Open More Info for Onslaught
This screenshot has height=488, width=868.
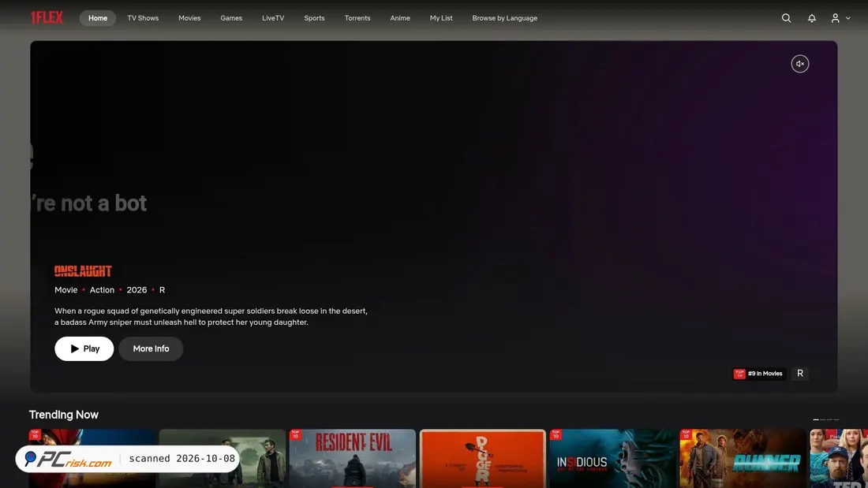click(x=152, y=348)
